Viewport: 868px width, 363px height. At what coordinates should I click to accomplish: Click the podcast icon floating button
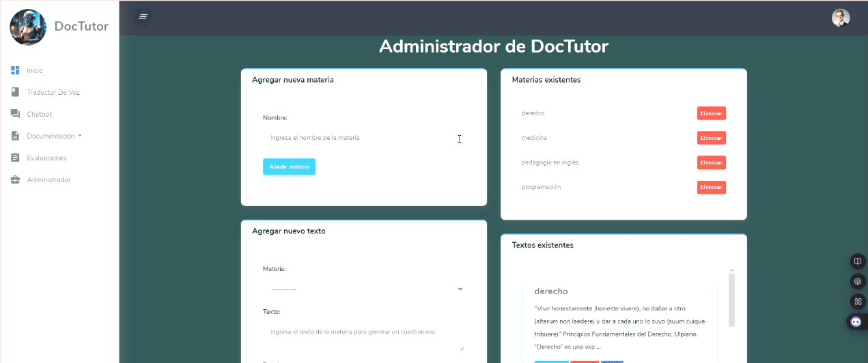(858, 281)
